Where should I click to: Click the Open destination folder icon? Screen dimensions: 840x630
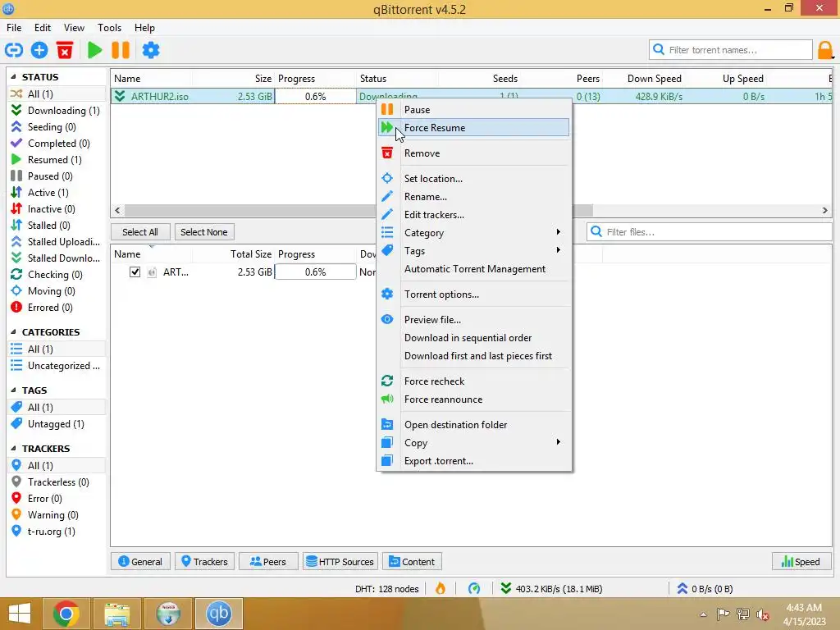click(387, 424)
